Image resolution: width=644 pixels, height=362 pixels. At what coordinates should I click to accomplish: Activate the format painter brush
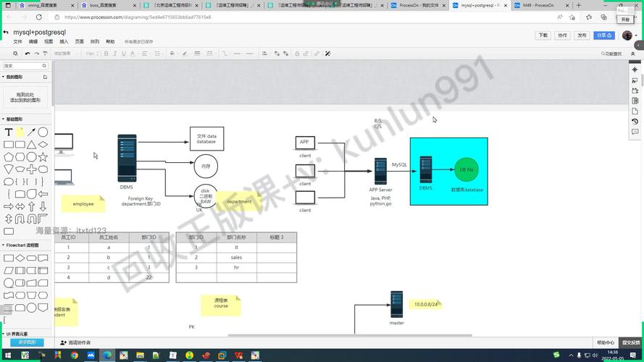[x=45, y=54]
